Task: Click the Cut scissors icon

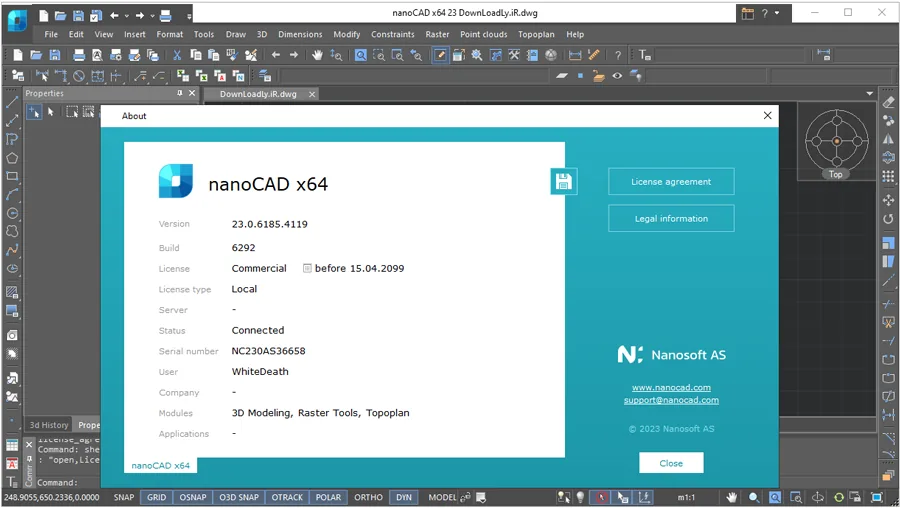Action: [x=177, y=55]
